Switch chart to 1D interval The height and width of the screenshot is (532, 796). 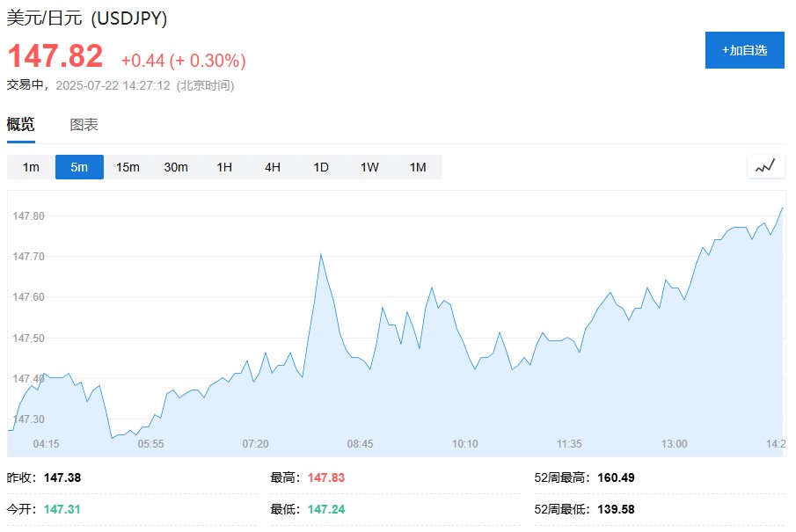[321, 167]
